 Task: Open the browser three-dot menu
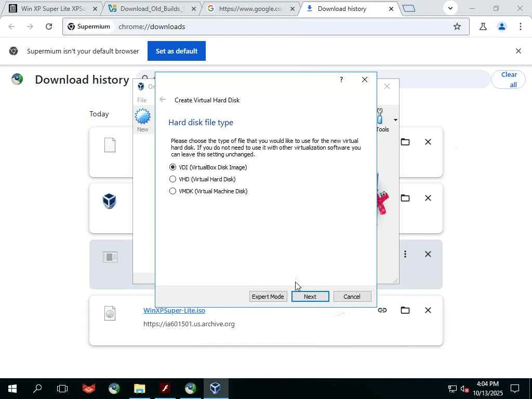coord(521,26)
